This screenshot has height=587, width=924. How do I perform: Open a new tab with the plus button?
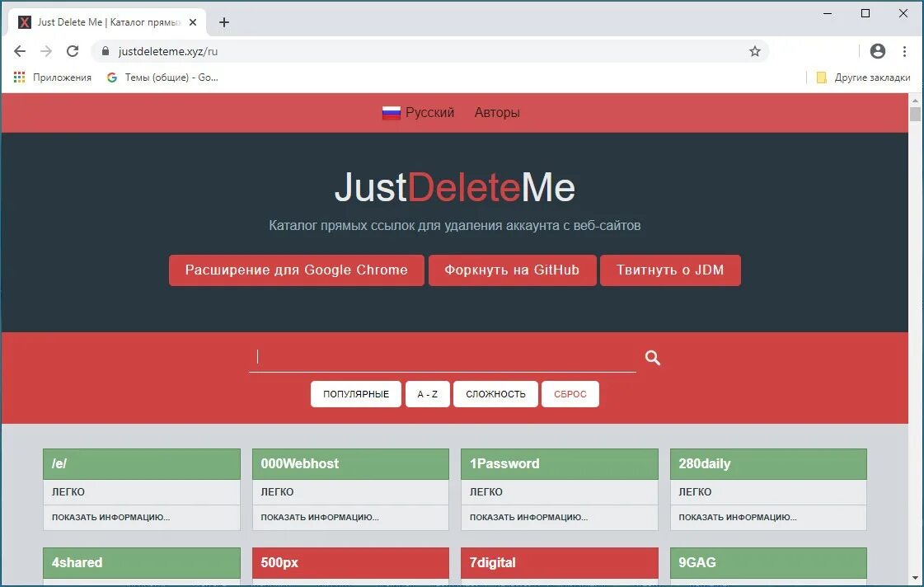[x=224, y=22]
